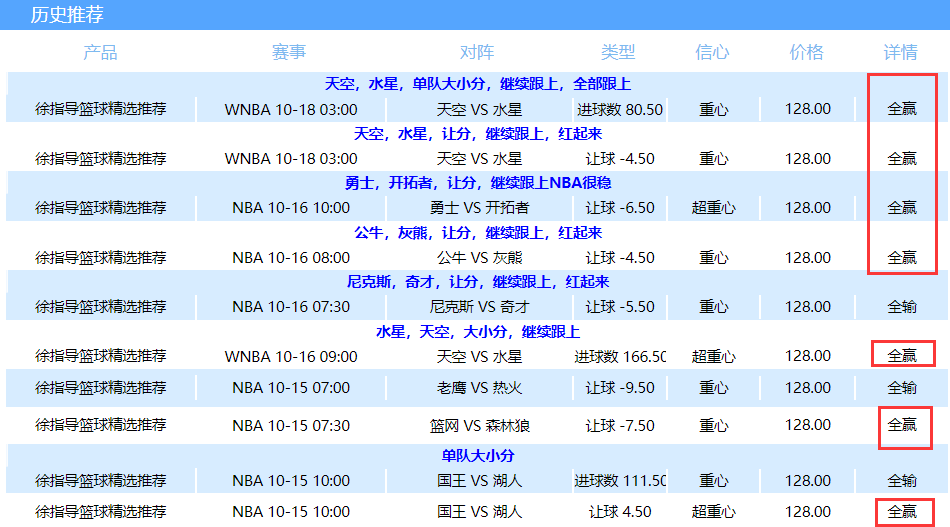Click 超重心 in the 让球 4.50 row
The image size is (950, 527).
(714, 512)
